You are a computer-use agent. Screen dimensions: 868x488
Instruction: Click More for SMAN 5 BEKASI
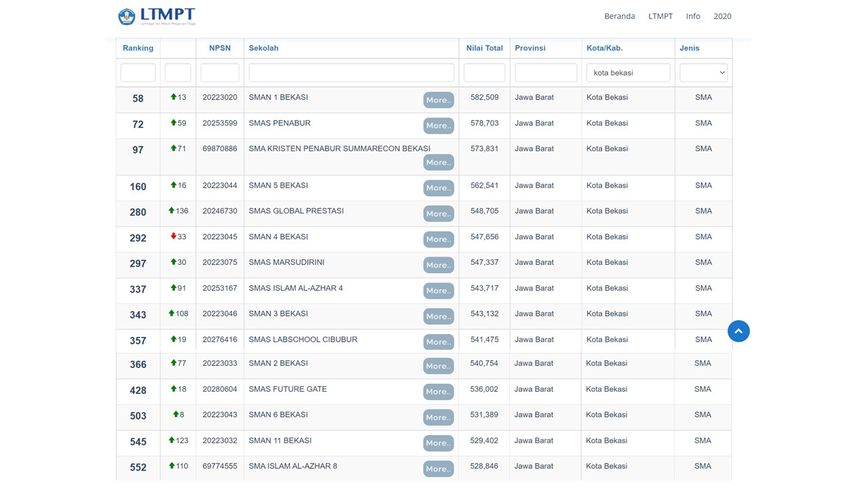tap(439, 188)
